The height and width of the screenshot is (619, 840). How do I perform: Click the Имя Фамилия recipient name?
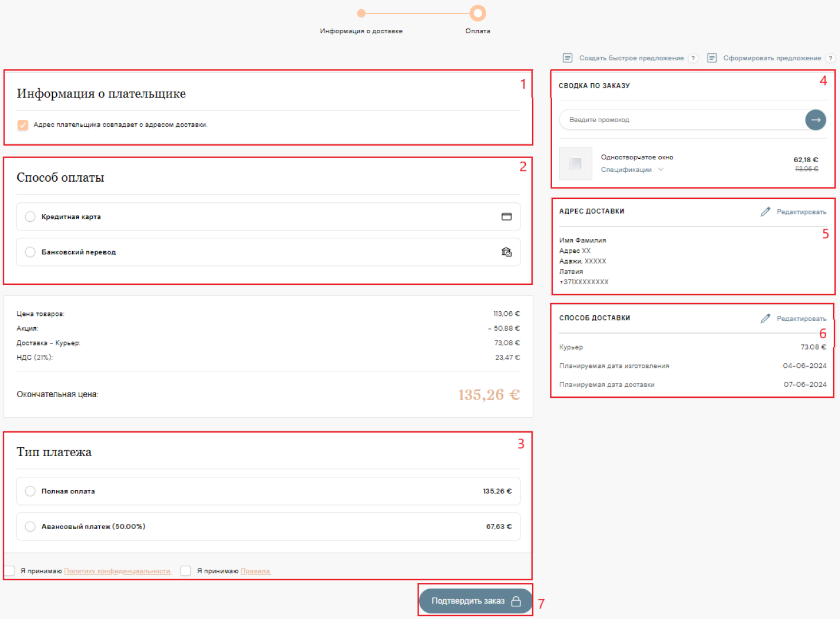583,241
